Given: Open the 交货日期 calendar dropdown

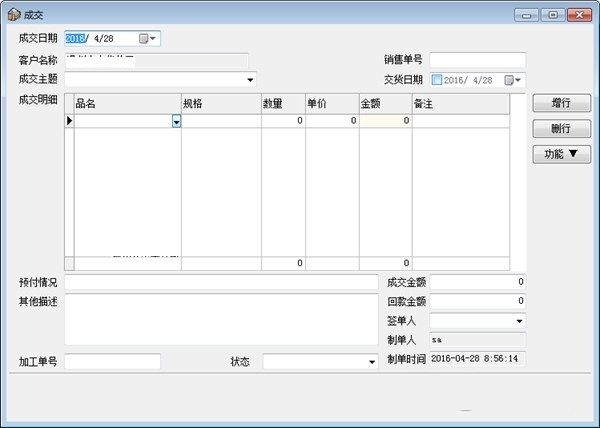Looking at the screenshot, I should pos(513,80).
